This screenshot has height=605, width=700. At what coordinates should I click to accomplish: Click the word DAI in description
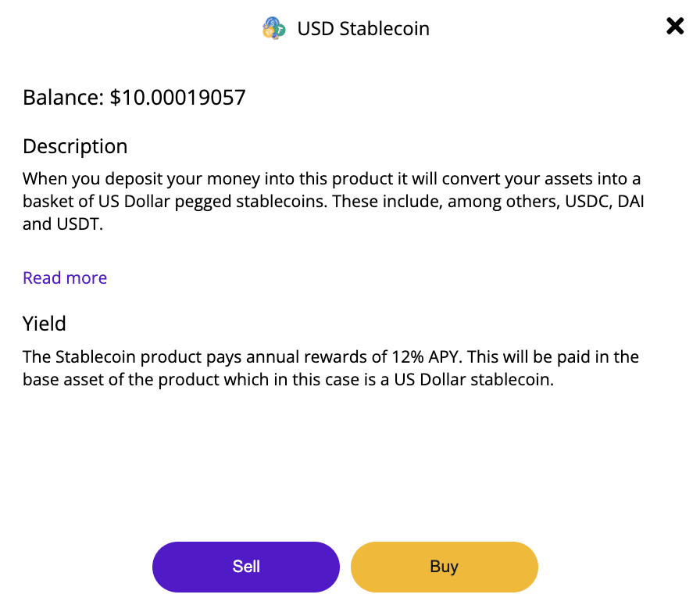point(630,202)
